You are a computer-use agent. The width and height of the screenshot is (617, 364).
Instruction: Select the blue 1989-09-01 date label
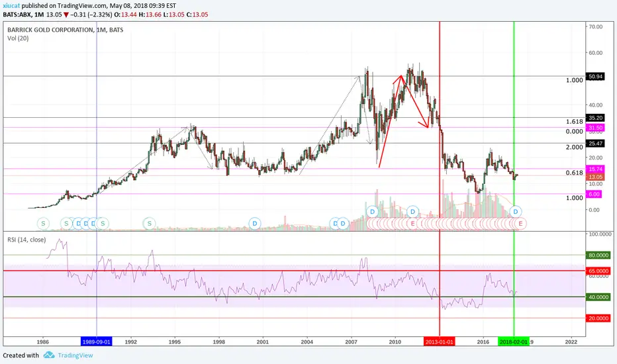tap(97, 341)
